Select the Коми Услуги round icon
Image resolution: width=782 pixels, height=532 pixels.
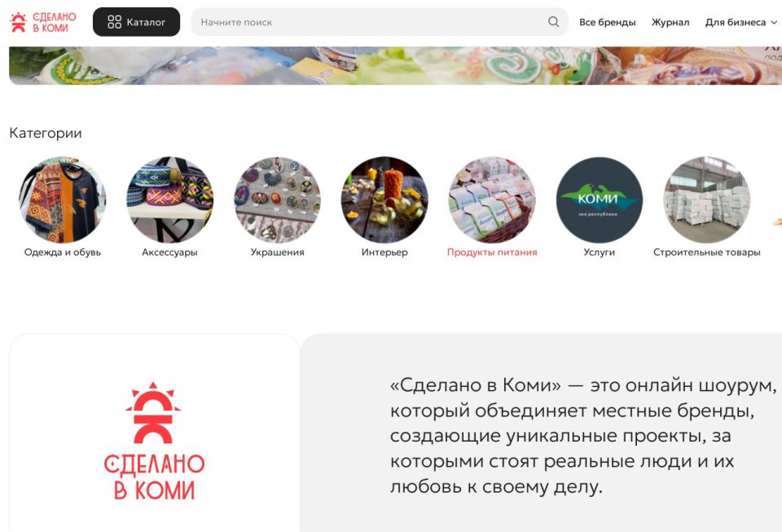(599, 200)
